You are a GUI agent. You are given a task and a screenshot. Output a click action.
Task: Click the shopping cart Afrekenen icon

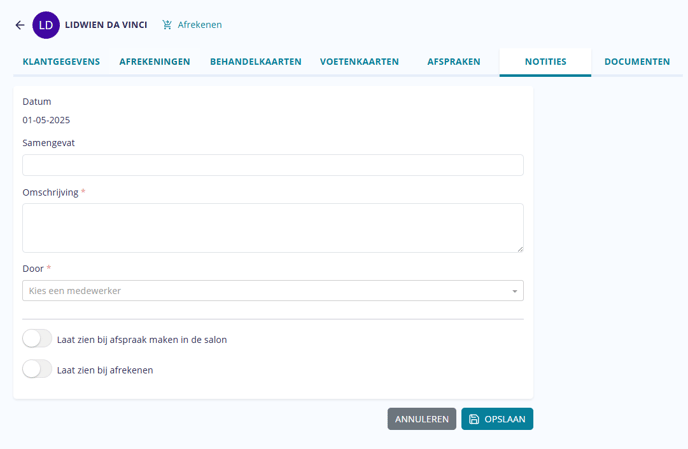[167, 25]
